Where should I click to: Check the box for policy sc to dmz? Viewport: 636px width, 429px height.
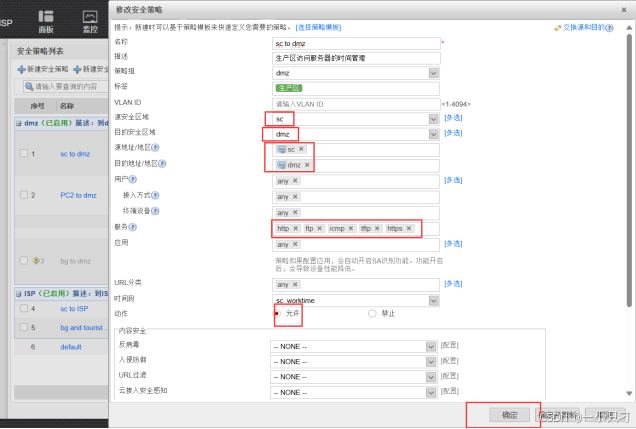(x=24, y=153)
